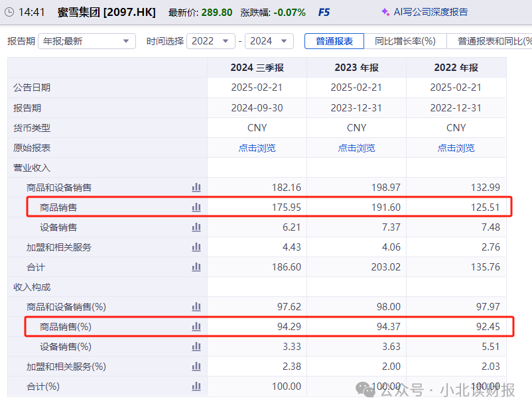Click the 加盟和相关服务 row label
The image size is (532, 411).
point(59,247)
